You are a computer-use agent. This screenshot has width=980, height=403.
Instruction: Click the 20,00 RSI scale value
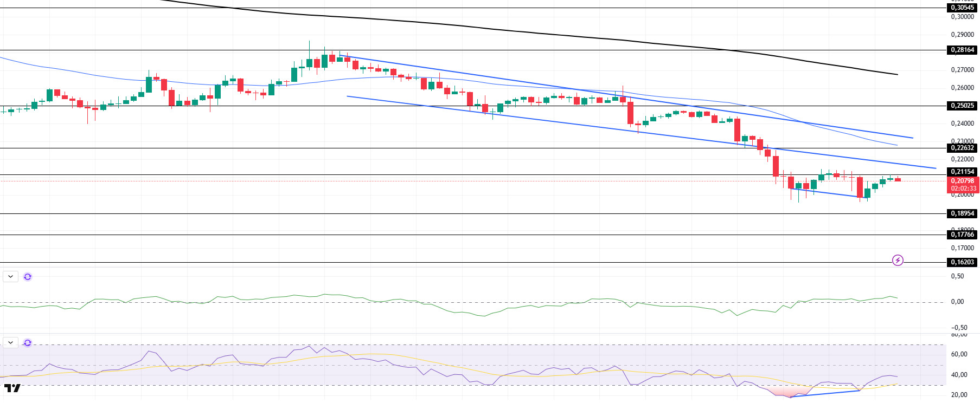point(959,395)
